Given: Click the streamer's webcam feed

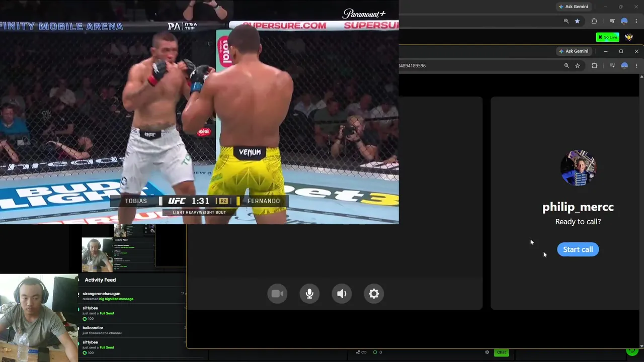Looking at the screenshot, I should 39,318.
